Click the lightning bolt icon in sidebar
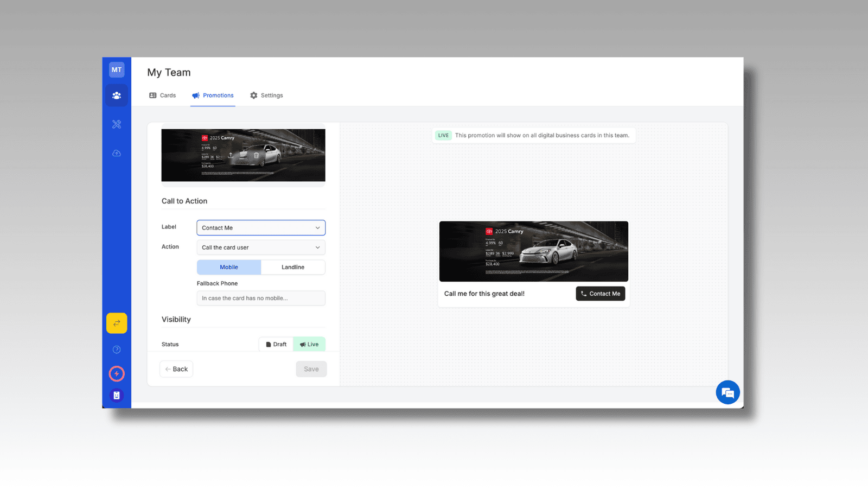Image resolution: width=868 pixels, height=489 pixels. pos(117,373)
